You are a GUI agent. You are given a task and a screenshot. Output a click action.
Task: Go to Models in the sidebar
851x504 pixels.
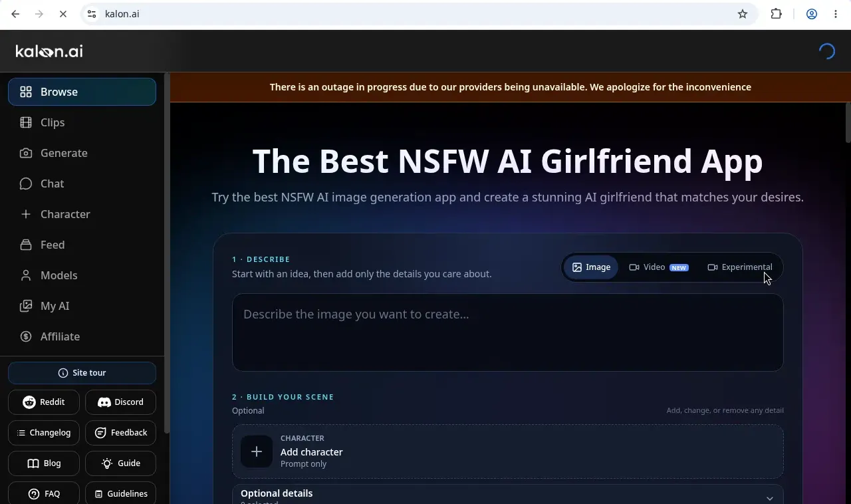[82, 275]
